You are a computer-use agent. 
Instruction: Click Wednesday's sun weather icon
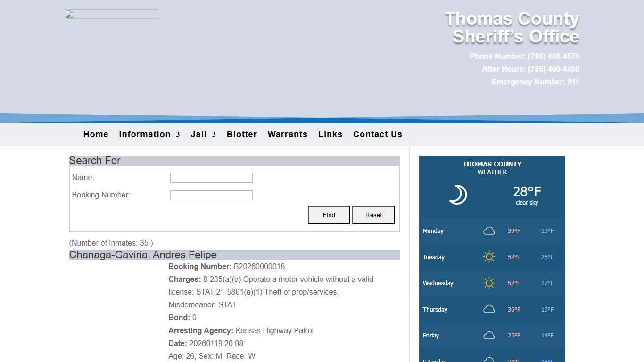tap(489, 283)
